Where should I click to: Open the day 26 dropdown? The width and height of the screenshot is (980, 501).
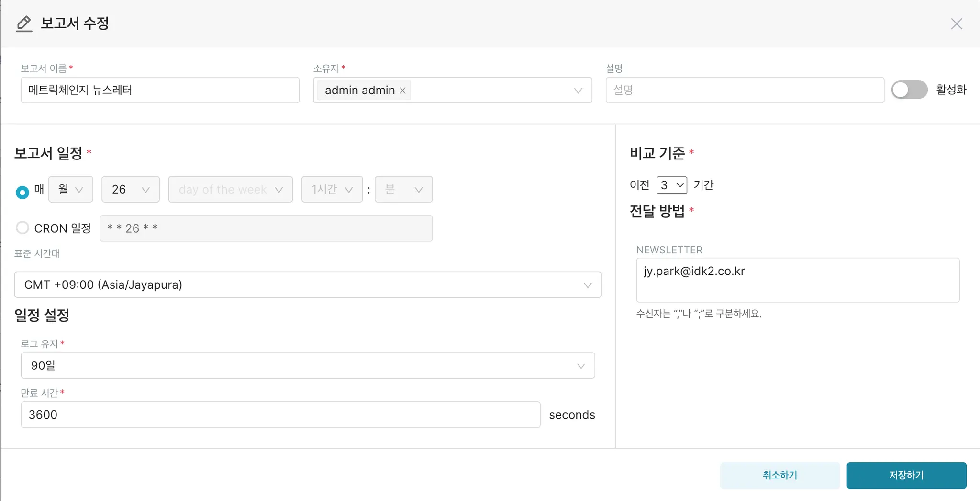[x=130, y=190]
